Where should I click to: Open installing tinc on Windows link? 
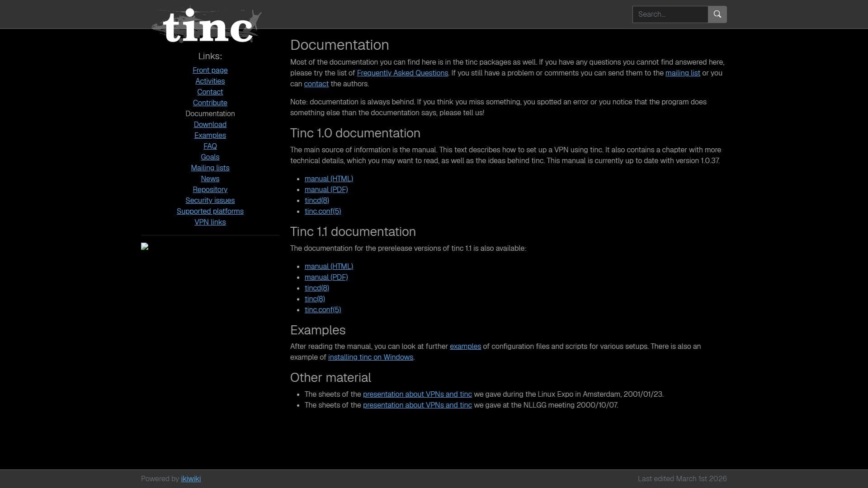(x=370, y=357)
